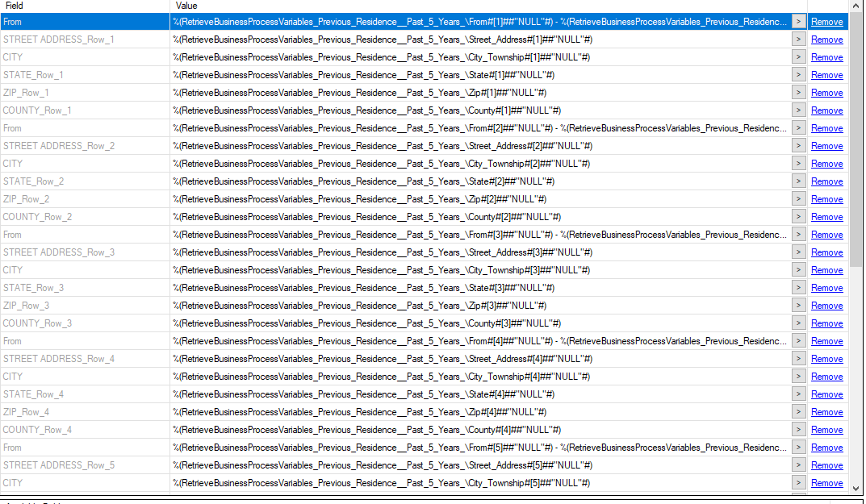Remove the STREET ADDRESS_Row_1 field mapping
866x504 pixels.
pos(826,40)
